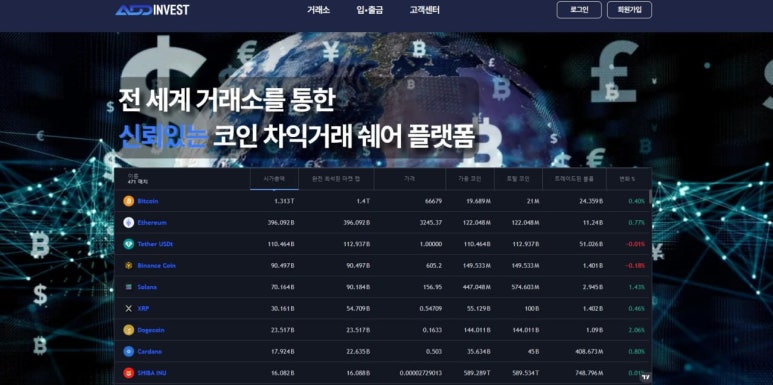Viewport: 773px width, 385px height.
Task: Sort by the 시가총액 column header
Action: 274,179
